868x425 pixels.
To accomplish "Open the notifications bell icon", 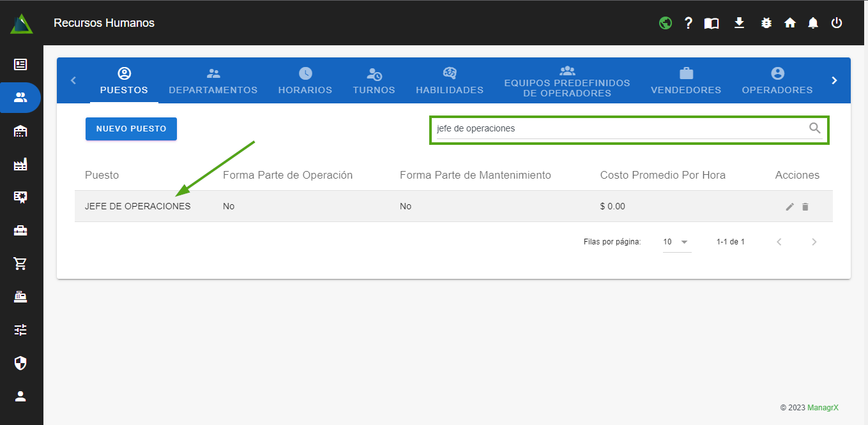I will [x=812, y=23].
